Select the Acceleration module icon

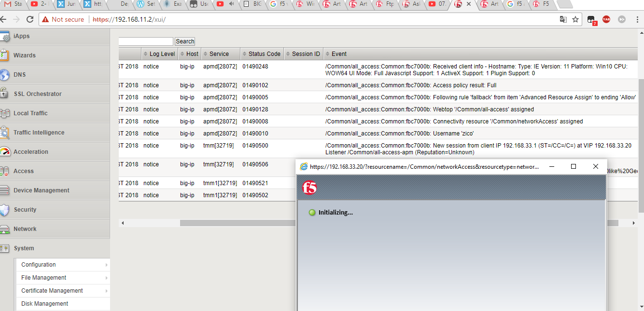tap(6, 151)
